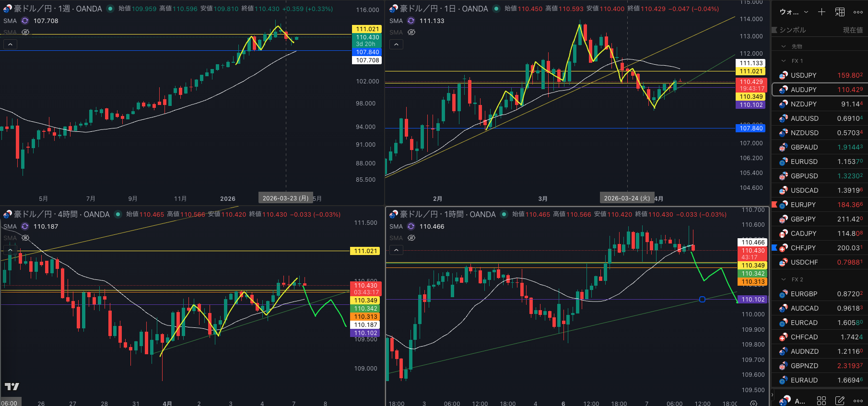Screen dimensions: 868x406
Task: Click the grid layout icon in bottom details bar
Action: pyautogui.click(x=821, y=401)
